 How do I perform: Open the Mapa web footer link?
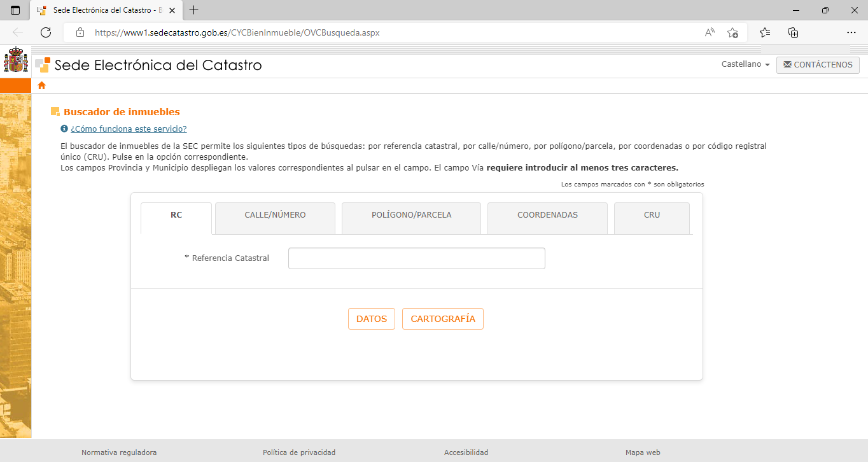tap(643, 452)
